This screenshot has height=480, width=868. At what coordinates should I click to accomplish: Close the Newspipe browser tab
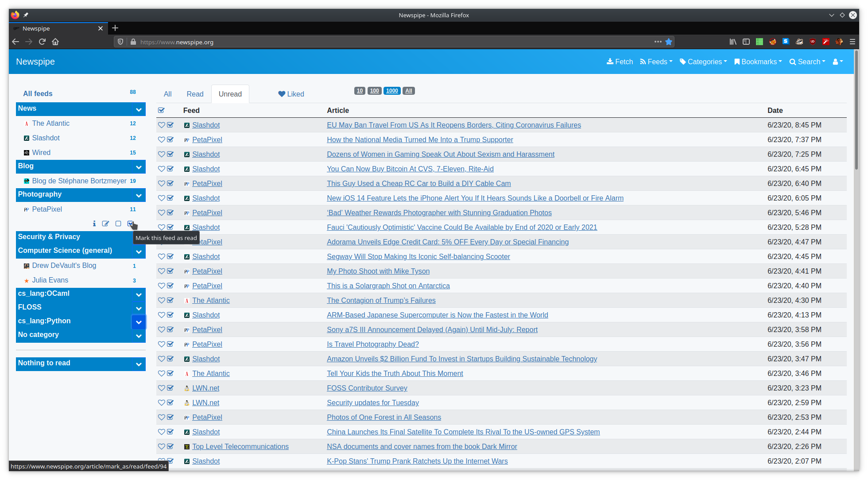(x=101, y=28)
